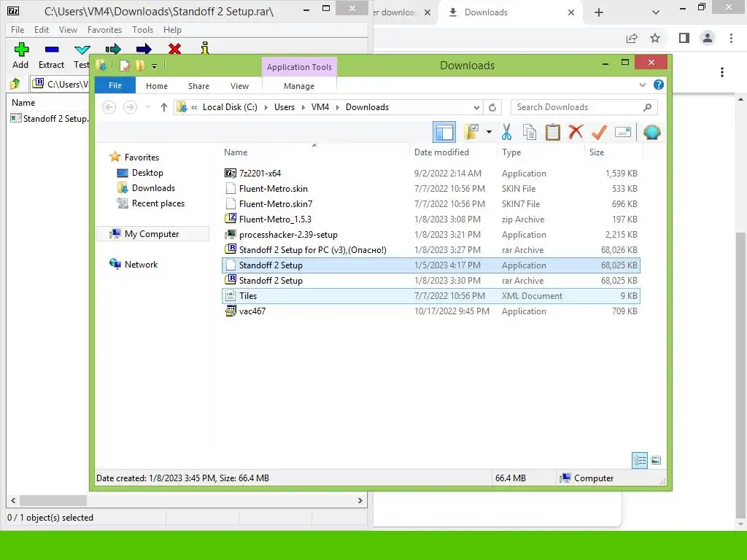The height and width of the screenshot is (560, 747).
Task: Click the quick access New folder icon
Action: 140,66
